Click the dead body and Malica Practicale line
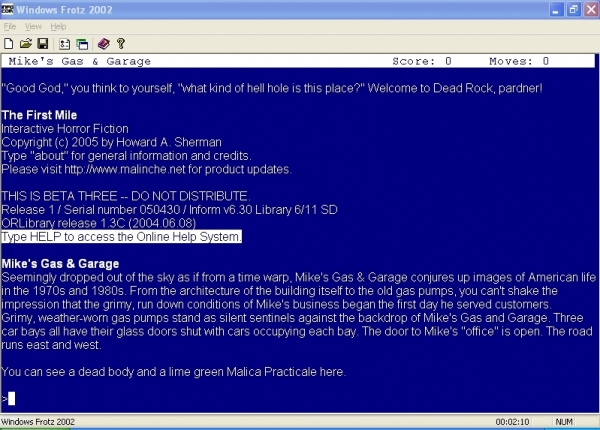Viewport: 600px width, 430px height. tap(173, 372)
